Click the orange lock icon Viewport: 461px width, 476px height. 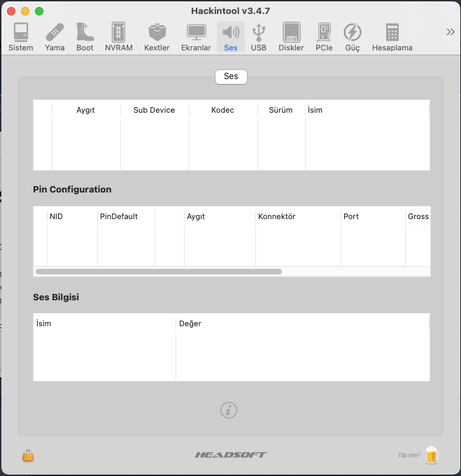(28, 456)
